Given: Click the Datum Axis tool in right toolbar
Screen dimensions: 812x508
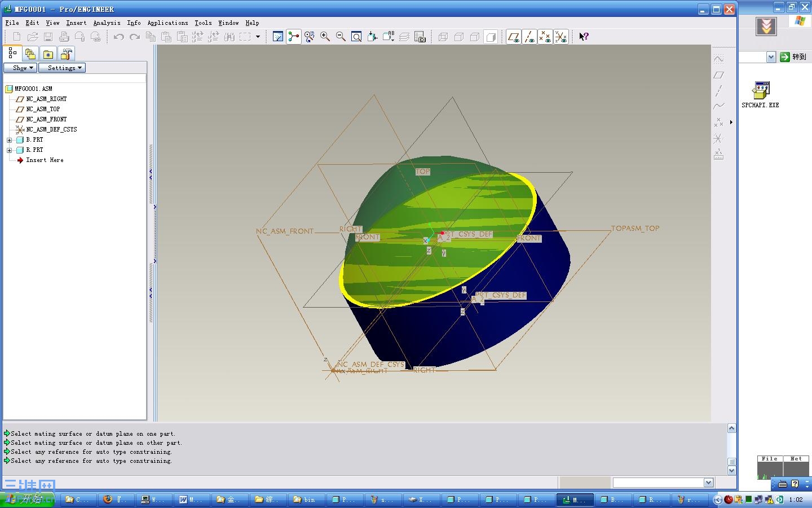Looking at the screenshot, I should tap(718, 90).
